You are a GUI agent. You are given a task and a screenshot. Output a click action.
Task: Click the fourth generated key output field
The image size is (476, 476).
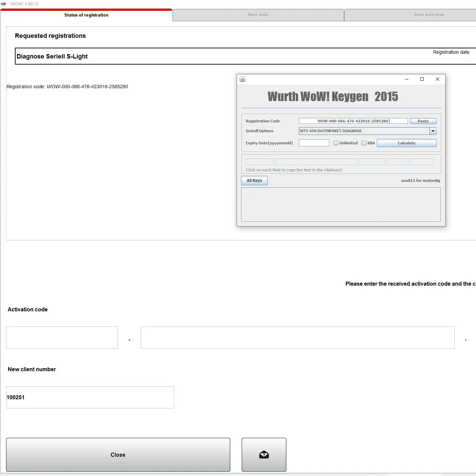pyautogui.click(x=397, y=162)
